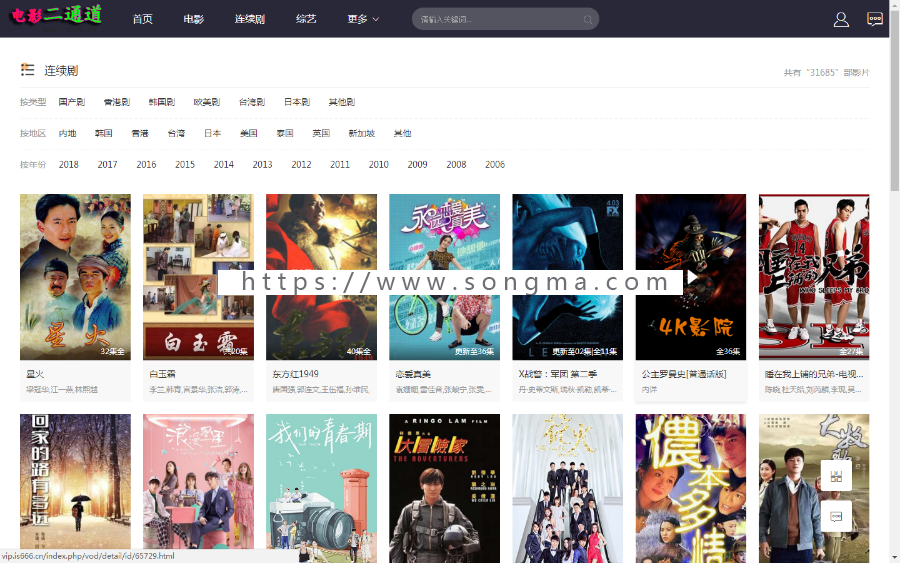Filter by type 欧美剧
This screenshot has width=900, height=563.
207,102
